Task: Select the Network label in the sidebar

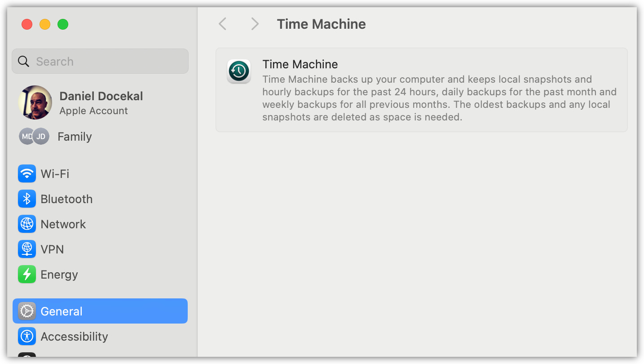Action: click(63, 224)
